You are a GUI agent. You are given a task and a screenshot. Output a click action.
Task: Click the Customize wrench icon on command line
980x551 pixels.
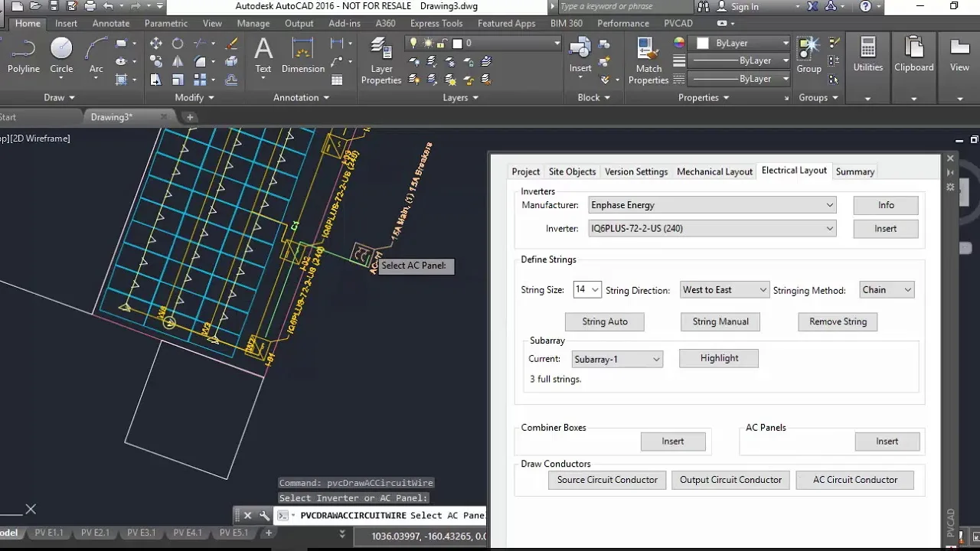265,516
